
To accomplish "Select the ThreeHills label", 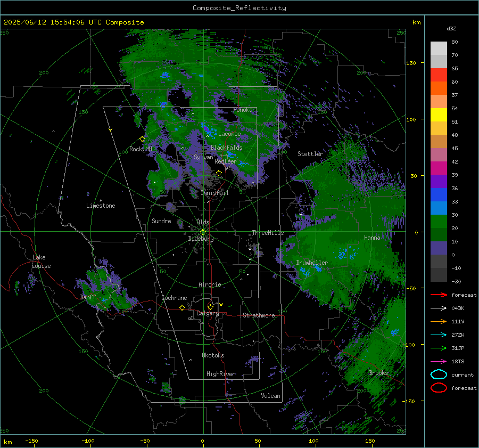I will pos(268,233).
